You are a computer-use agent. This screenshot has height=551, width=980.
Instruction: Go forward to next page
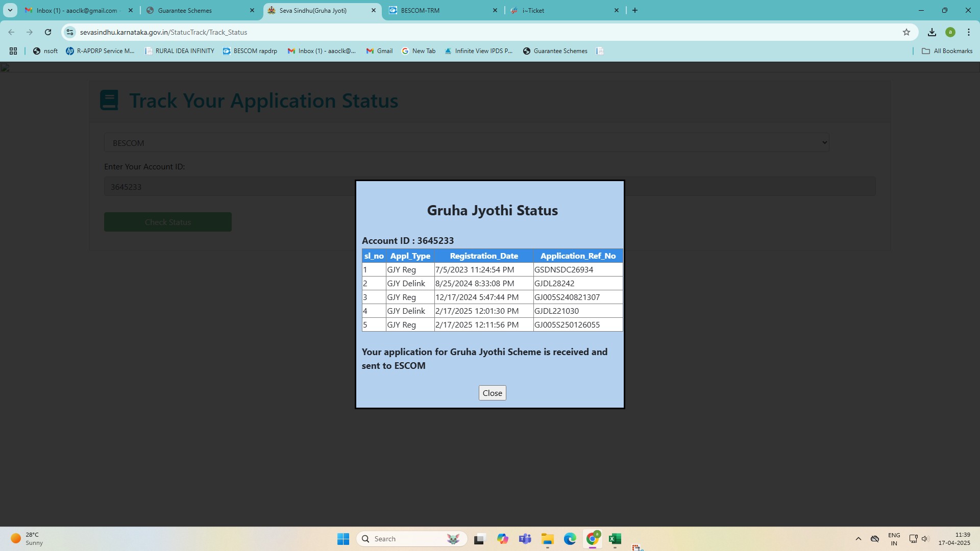click(30, 32)
